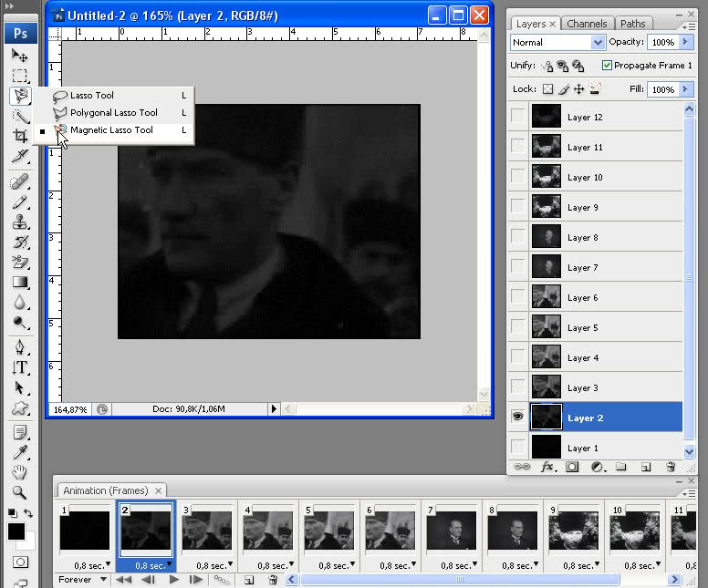Choose Polygonal Lasso Tool from flyout
Screen dimensions: 708x588
113,113
